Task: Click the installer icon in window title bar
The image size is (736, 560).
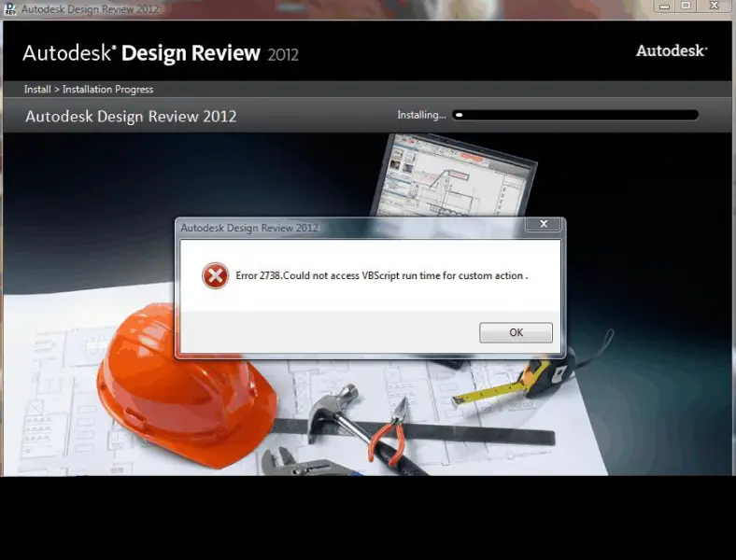Action: [11, 8]
